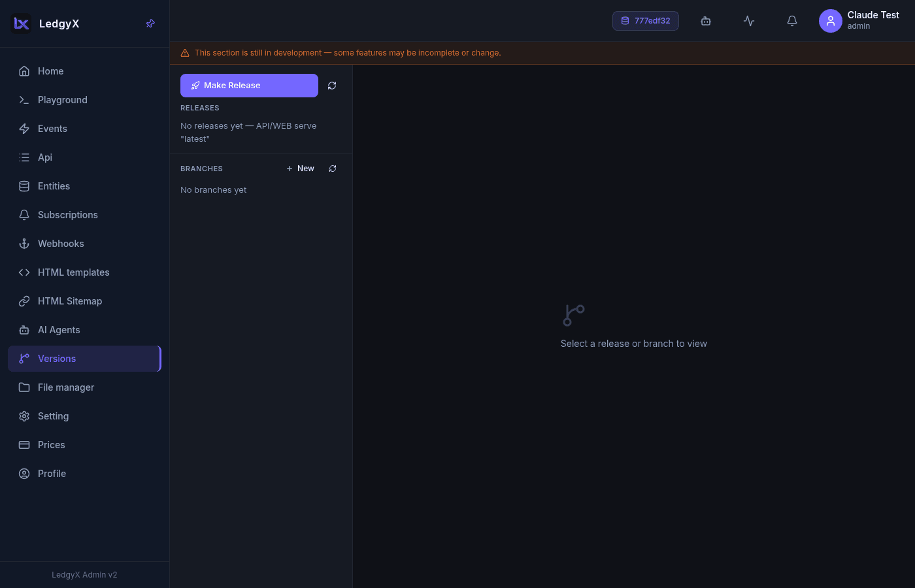
Task: Create a new branch with New
Action: [x=301, y=169]
